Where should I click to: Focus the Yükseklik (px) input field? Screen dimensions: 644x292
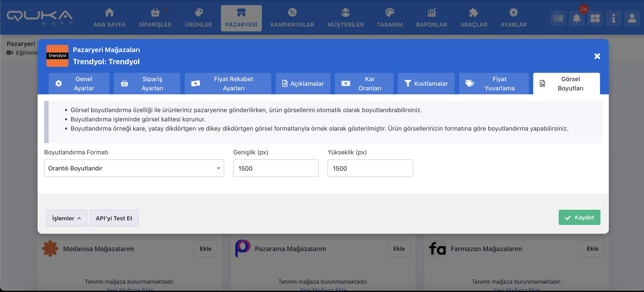pos(370,168)
